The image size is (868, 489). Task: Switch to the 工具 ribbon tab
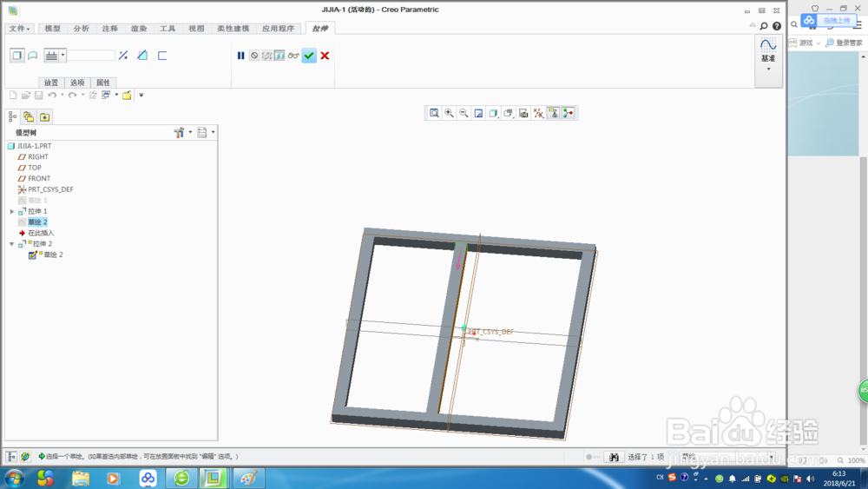tap(168, 29)
